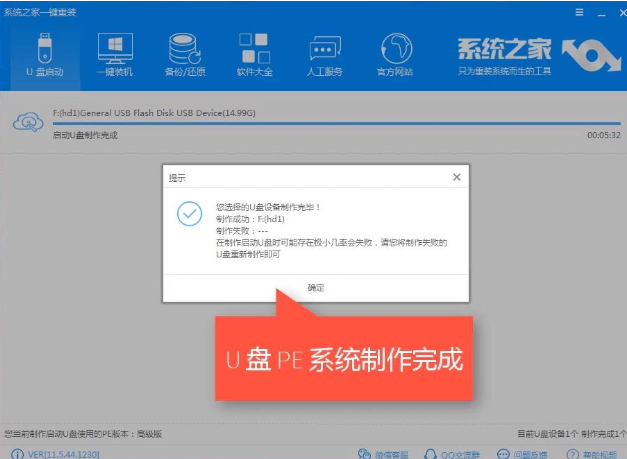This screenshot has width=627, height=459.
Task: Visit the 官方网站 globe icon
Action: click(x=397, y=55)
